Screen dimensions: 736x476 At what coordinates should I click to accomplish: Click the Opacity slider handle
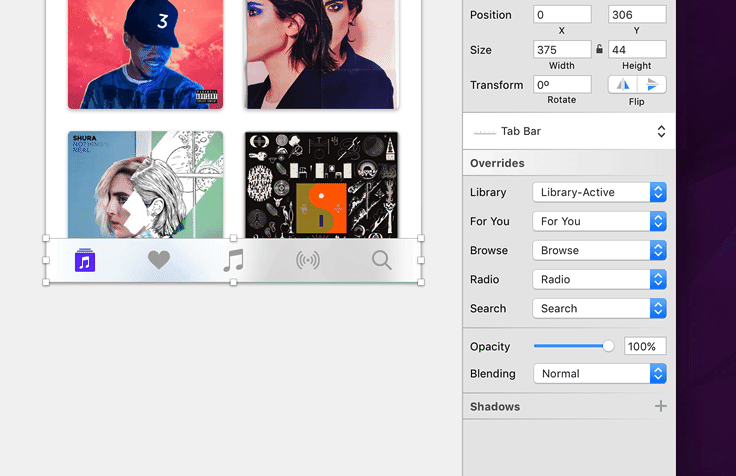click(608, 346)
